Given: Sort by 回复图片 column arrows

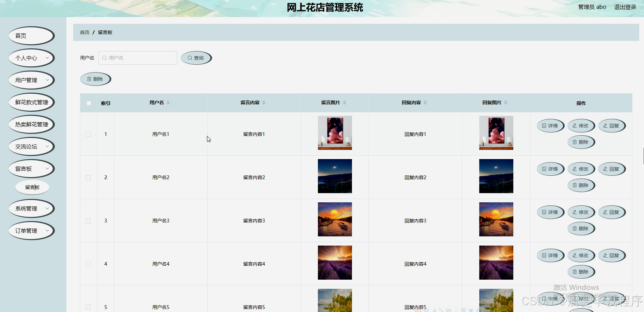Looking at the screenshot, I should [506, 103].
